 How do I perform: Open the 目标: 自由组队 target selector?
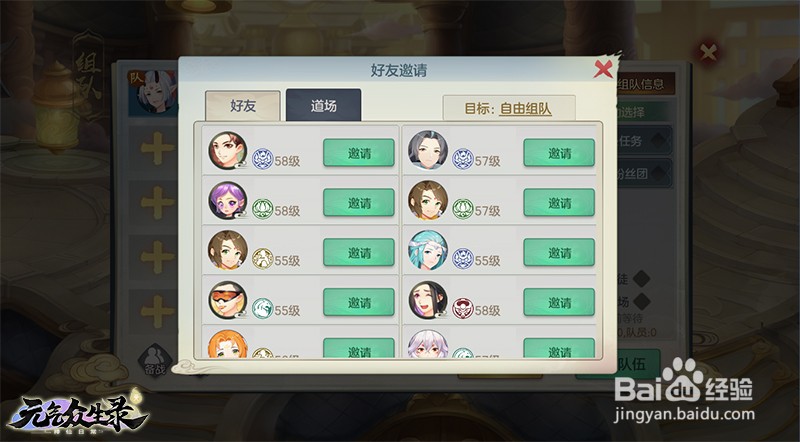pyautogui.click(x=509, y=108)
